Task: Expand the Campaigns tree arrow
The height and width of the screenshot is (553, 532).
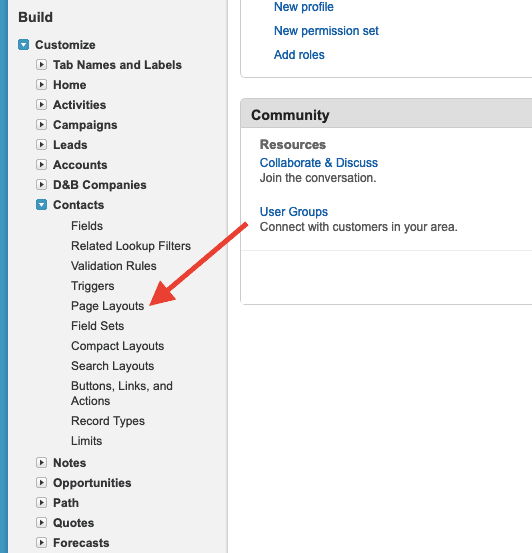Action: click(x=42, y=124)
